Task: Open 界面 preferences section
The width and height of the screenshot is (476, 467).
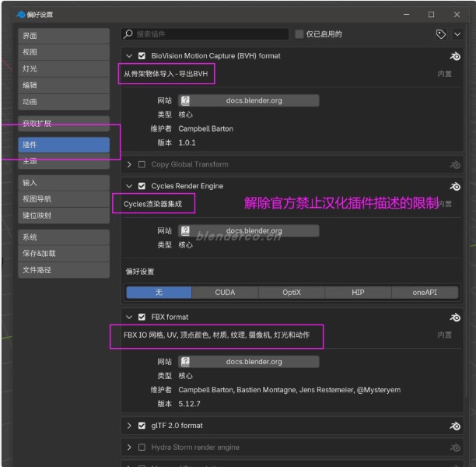Action: click(x=64, y=36)
